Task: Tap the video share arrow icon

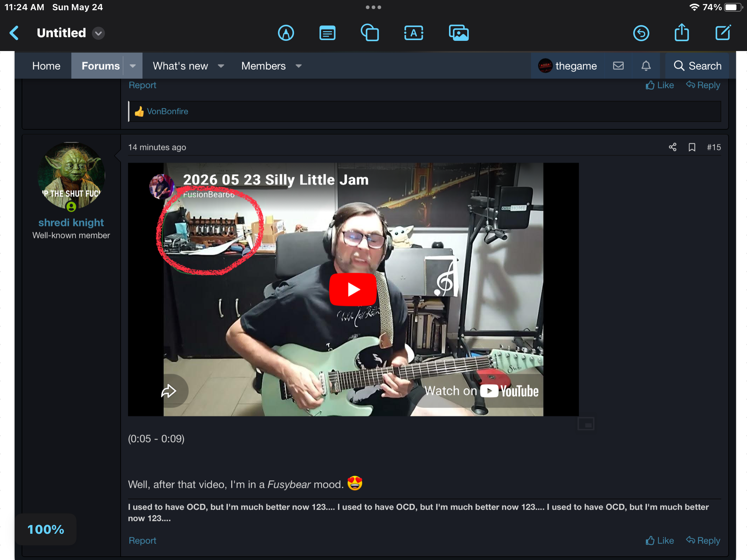Action: [169, 391]
